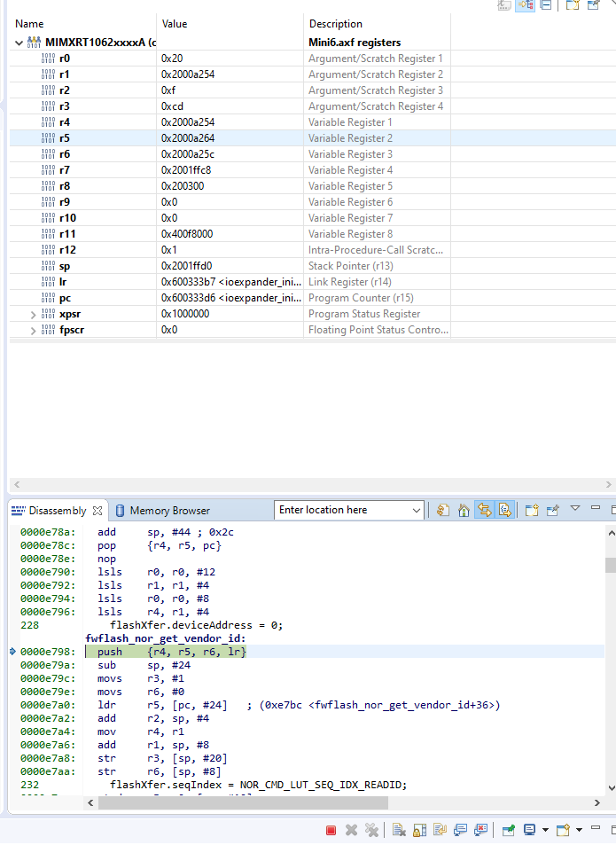
Task: Show console when standard output changes
Action: pos(460,831)
